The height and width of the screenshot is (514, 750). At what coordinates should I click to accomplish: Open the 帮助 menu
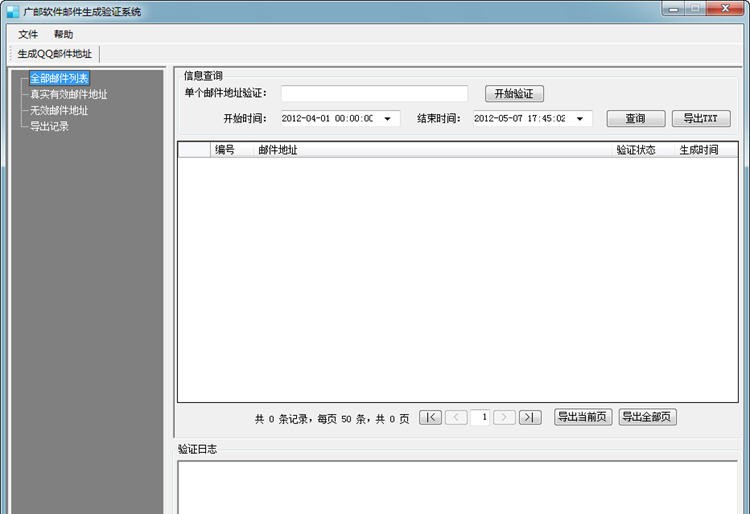(x=63, y=34)
